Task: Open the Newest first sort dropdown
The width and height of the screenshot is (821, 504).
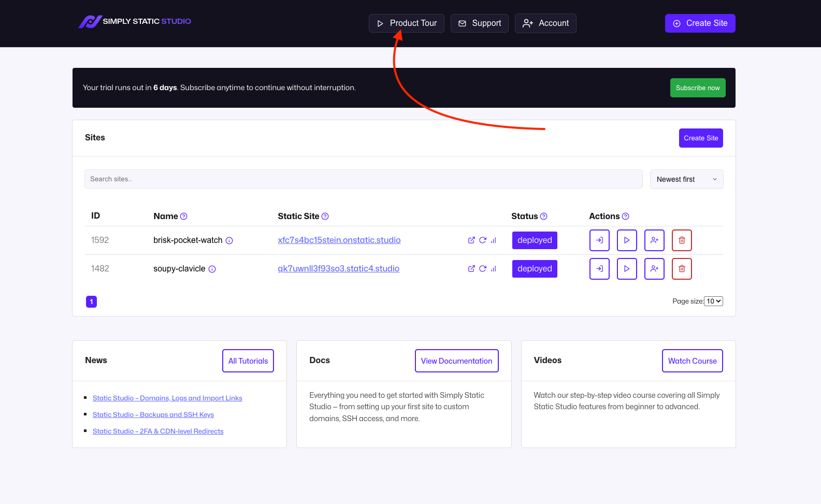Action: point(687,179)
